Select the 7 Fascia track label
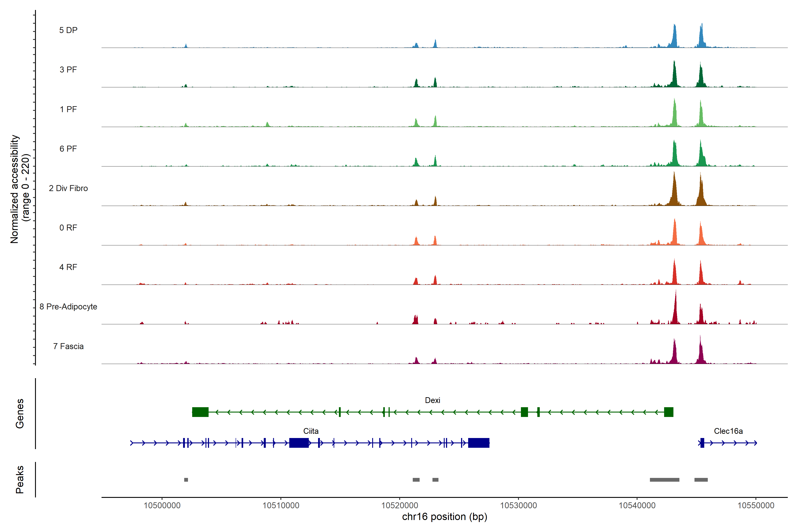 [x=68, y=346]
